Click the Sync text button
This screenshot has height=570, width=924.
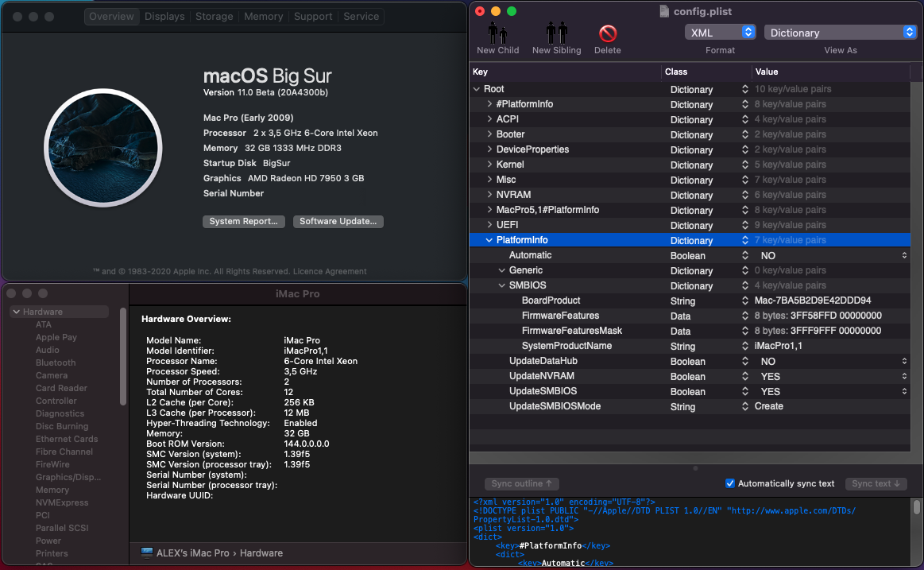[x=876, y=483]
